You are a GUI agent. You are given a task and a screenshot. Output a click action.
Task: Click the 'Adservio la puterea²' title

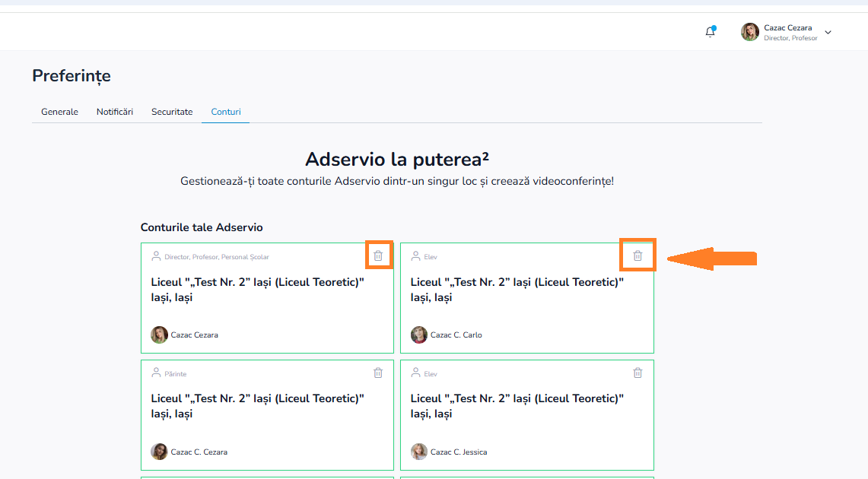pos(397,160)
